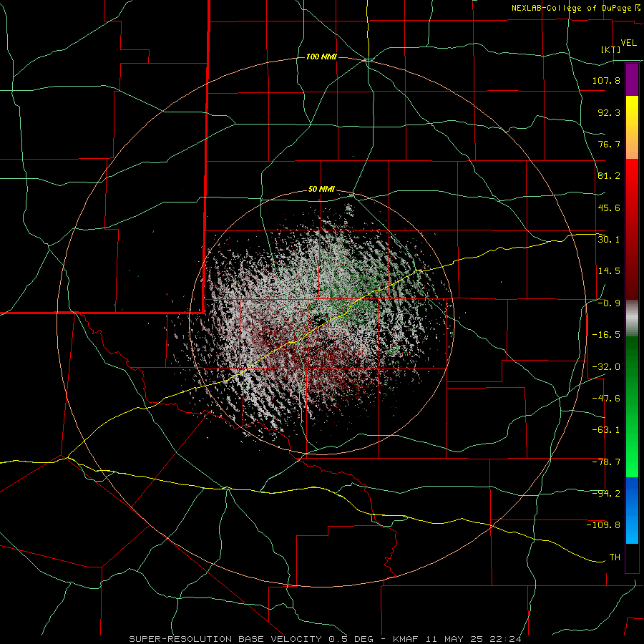Image resolution: width=644 pixels, height=644 pixels.
Task: Click the -94.2 legend value
Action: click(x=606, y=494)
